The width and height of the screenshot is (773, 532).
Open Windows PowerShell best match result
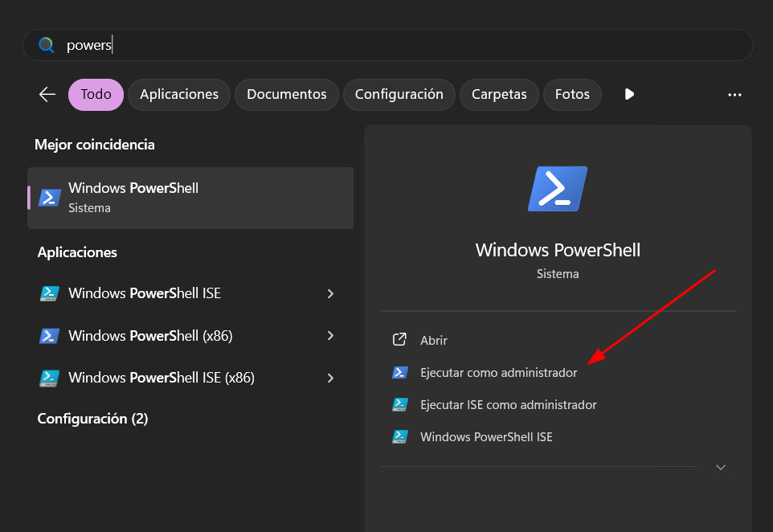(190, 198)
